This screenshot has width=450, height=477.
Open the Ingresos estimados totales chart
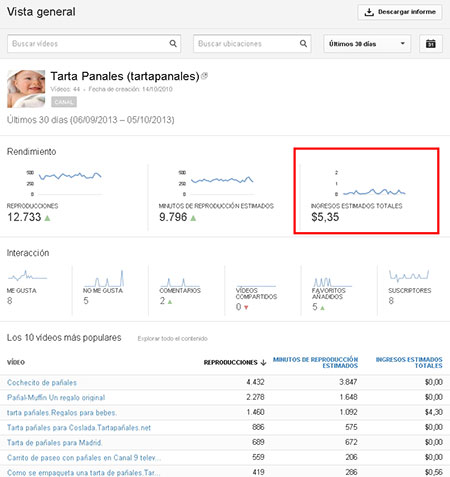point(370,183)
